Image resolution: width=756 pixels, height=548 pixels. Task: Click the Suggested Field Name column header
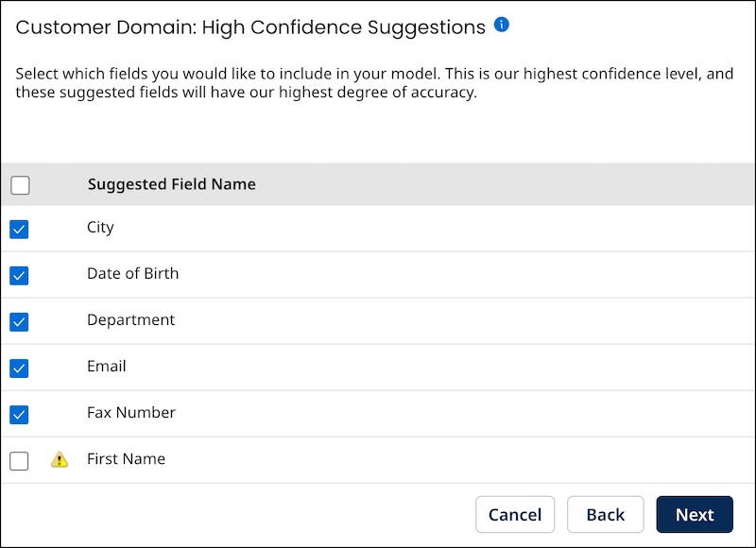click(171, 184)
